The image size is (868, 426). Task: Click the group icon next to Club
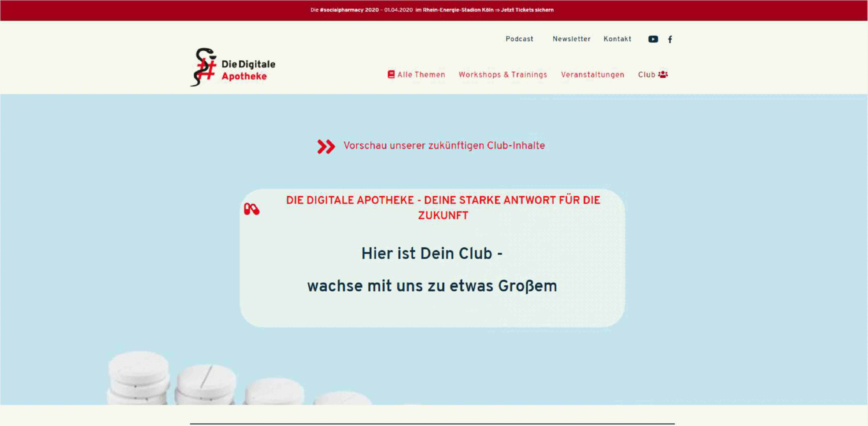click(663, 75)
